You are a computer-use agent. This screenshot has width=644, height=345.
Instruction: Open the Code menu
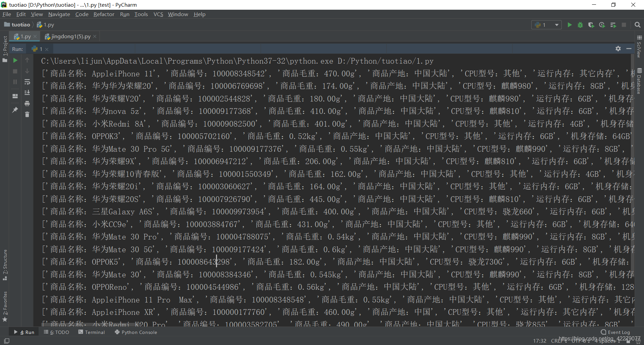tap(82, 14)
